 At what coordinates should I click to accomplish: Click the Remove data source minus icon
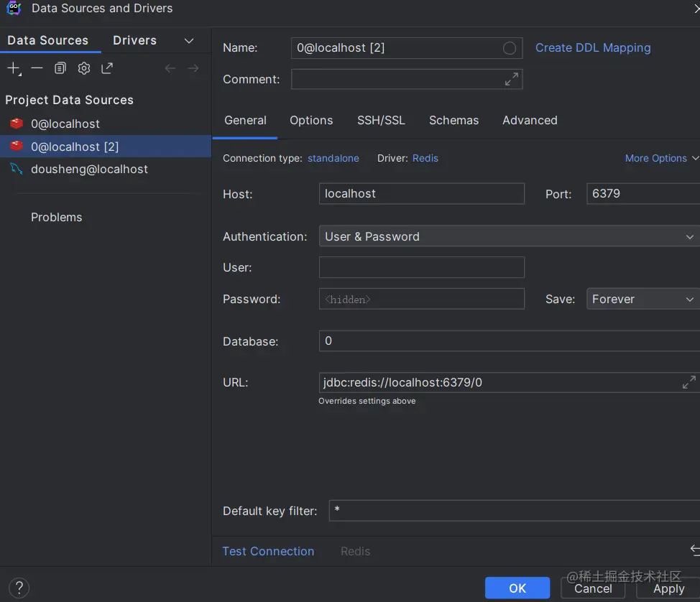(x=37, y=68)
